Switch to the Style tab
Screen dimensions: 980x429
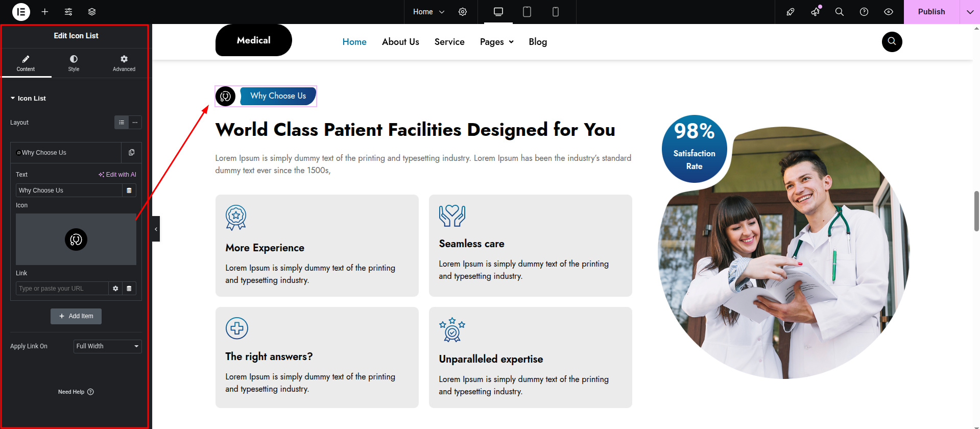pos(74,63)
